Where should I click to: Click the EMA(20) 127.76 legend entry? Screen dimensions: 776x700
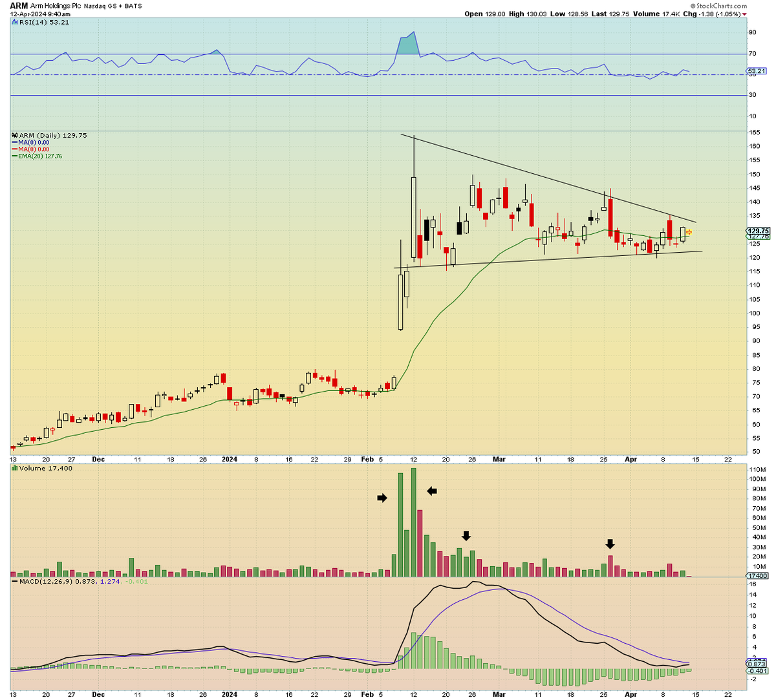(40, 156)
